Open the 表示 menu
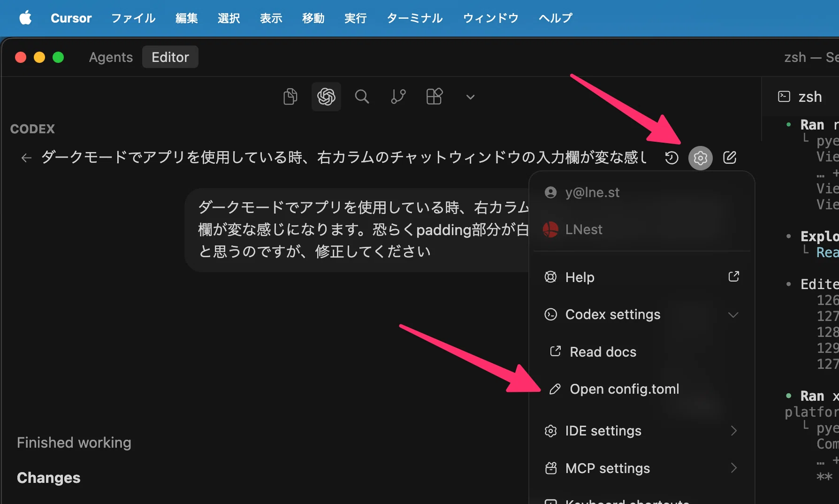 coord(271,18)
